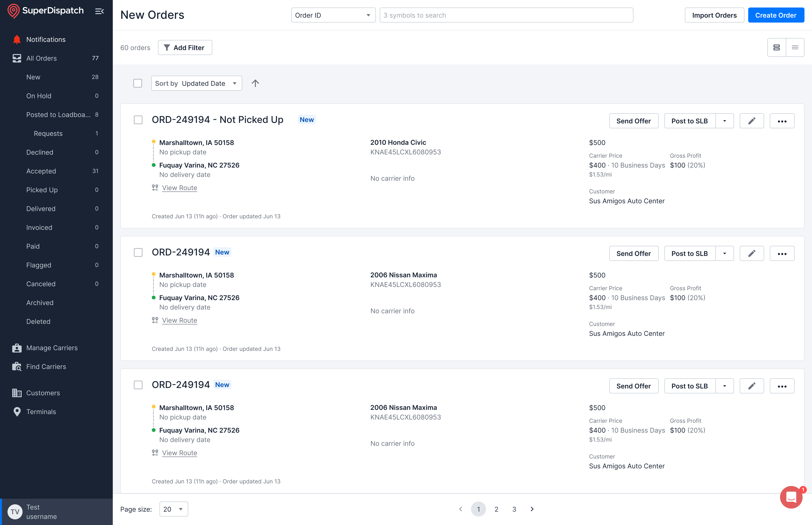This screenshot has width=812, height=525.
Task: Open order title ORD-249194 - Not Picked Up
Action: click(x=217, y=120)
